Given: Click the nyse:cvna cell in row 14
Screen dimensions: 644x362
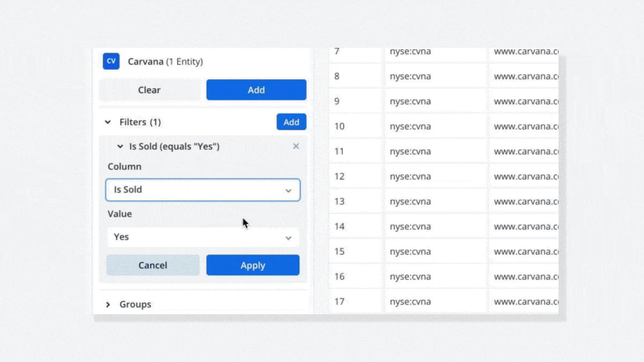Looking at the screenshot, I should tap(435, 226).
